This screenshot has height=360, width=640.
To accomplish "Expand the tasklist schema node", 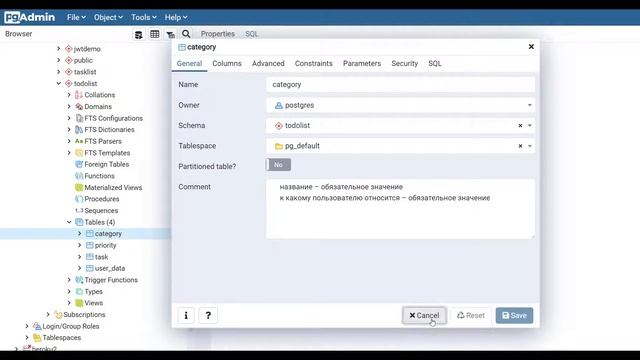I will click(x=59, y=72).
